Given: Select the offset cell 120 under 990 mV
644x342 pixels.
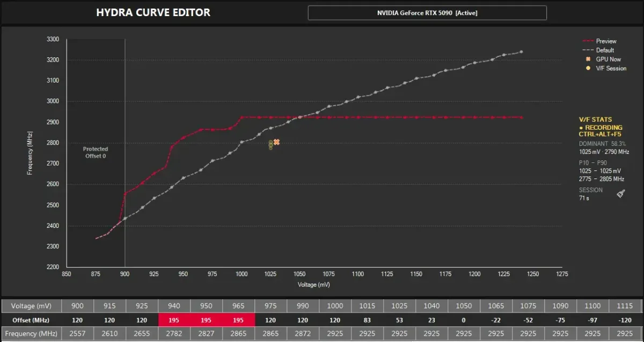Looking at the screenshot, I should [303, 319].
